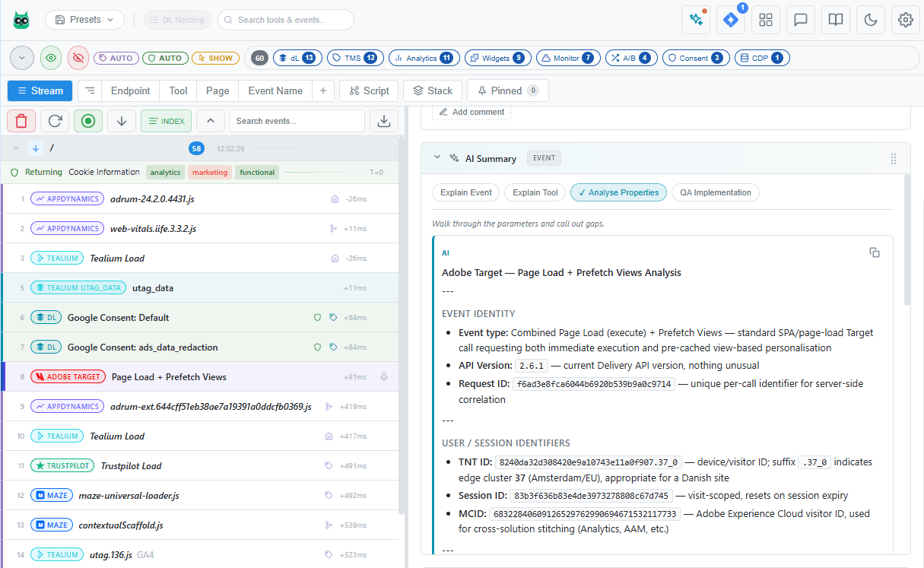Screen dimensions: 924x568
Task: Group by Event Name tab
Action: point(275,90)
